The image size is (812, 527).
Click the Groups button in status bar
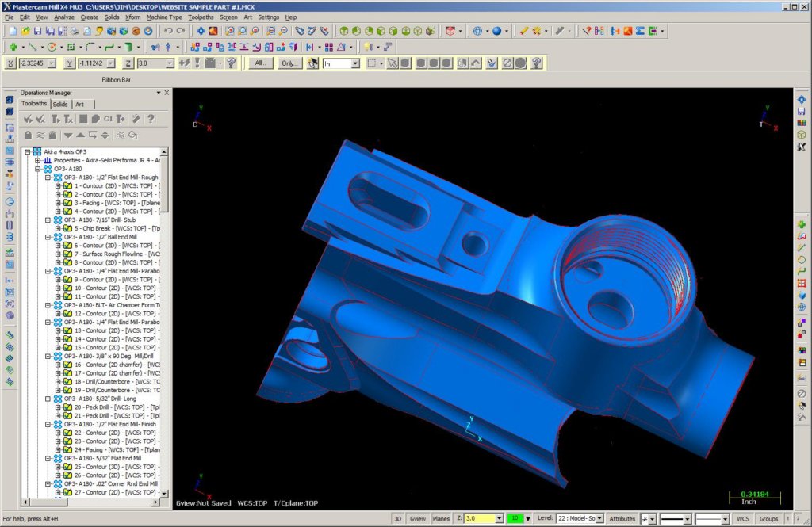[x=768, y=518]
